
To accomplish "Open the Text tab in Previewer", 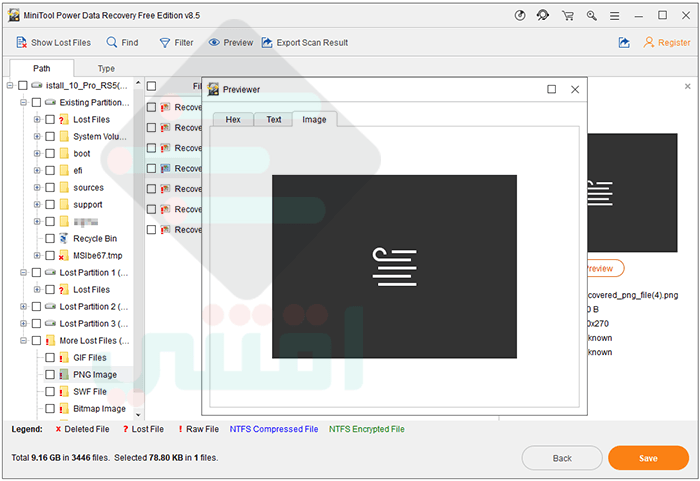I will pos(274,120).
